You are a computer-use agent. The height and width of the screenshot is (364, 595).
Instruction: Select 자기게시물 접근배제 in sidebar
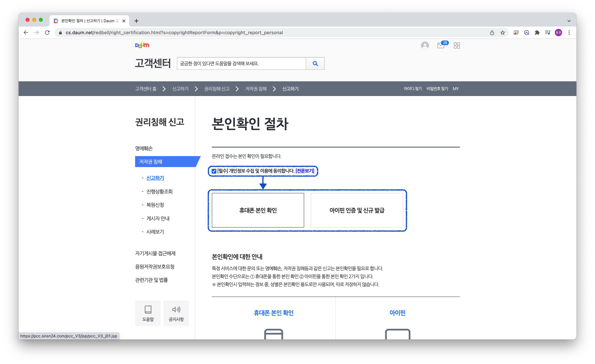coord(155,253)
